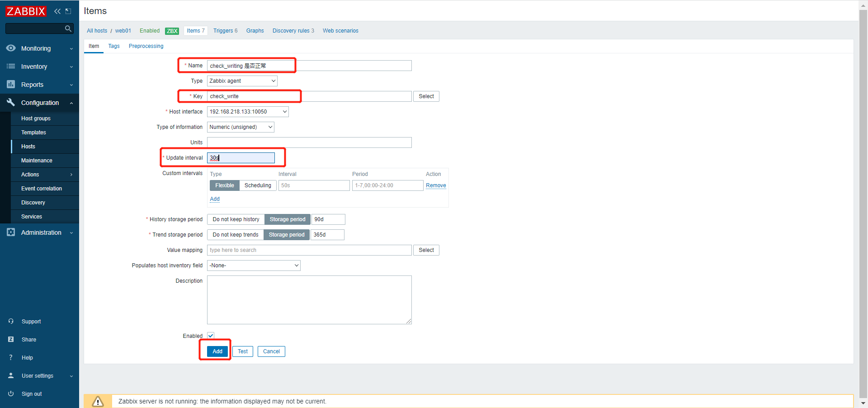Viewport: 868px width, 408px height.
Task: Click the Reports chart icon
Action: [11, 84]
